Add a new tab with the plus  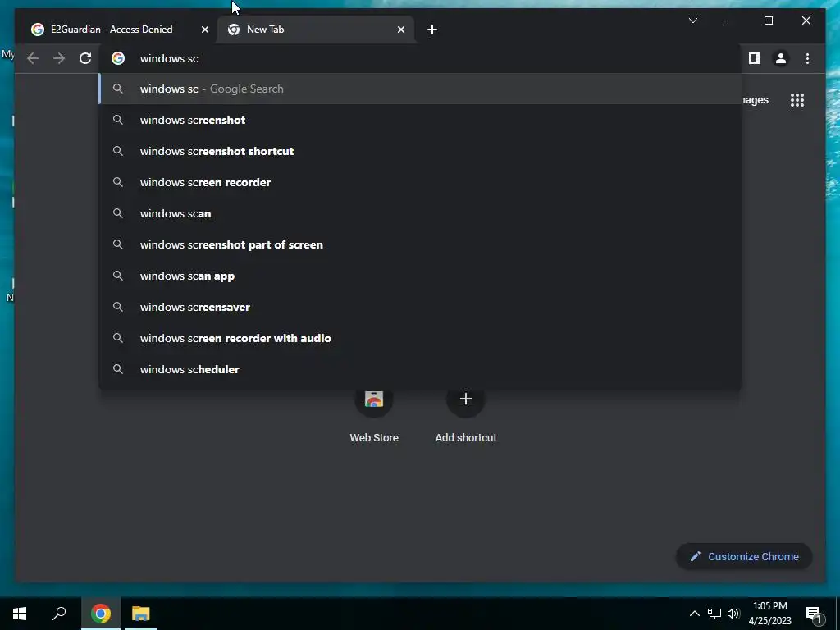coord(432,30)
